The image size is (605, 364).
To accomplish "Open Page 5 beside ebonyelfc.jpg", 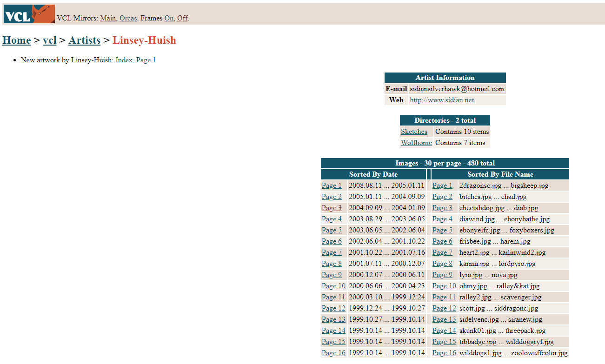I will (x=442, y=230).
